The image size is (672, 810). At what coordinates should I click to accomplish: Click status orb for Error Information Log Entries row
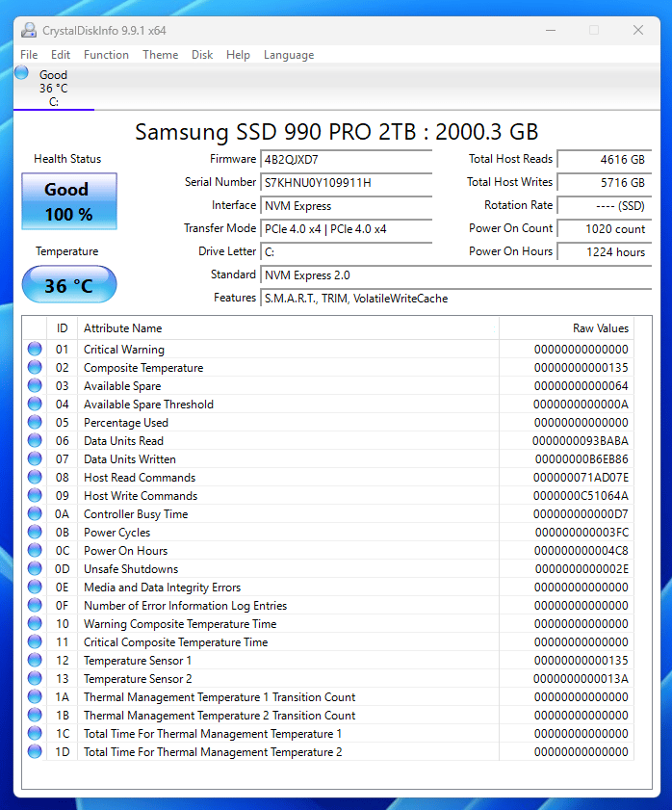tap(35, 605)
